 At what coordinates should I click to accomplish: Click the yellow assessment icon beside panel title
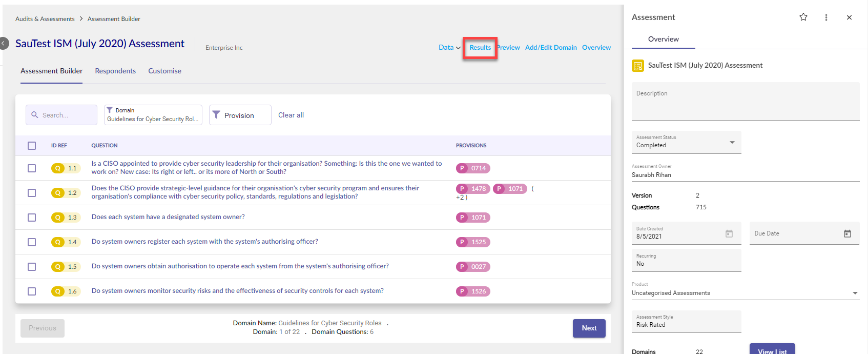[638, 66]
